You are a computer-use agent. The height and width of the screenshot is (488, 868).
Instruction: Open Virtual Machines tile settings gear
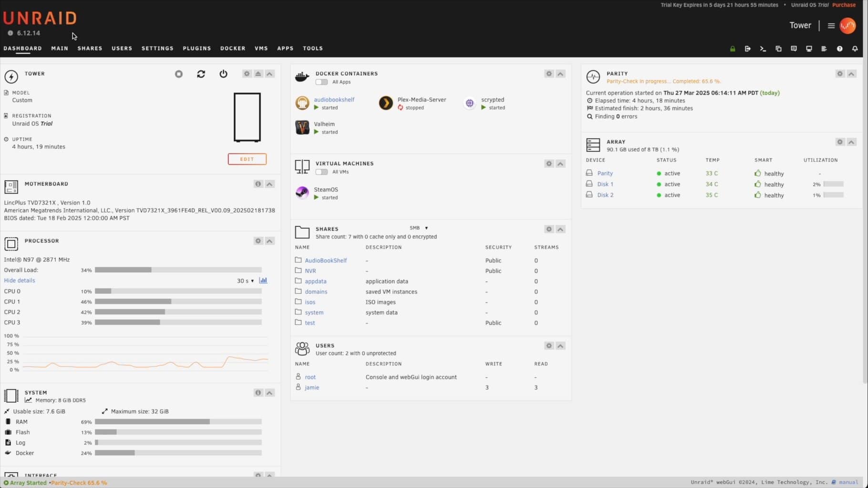click(x=549, y=164)
